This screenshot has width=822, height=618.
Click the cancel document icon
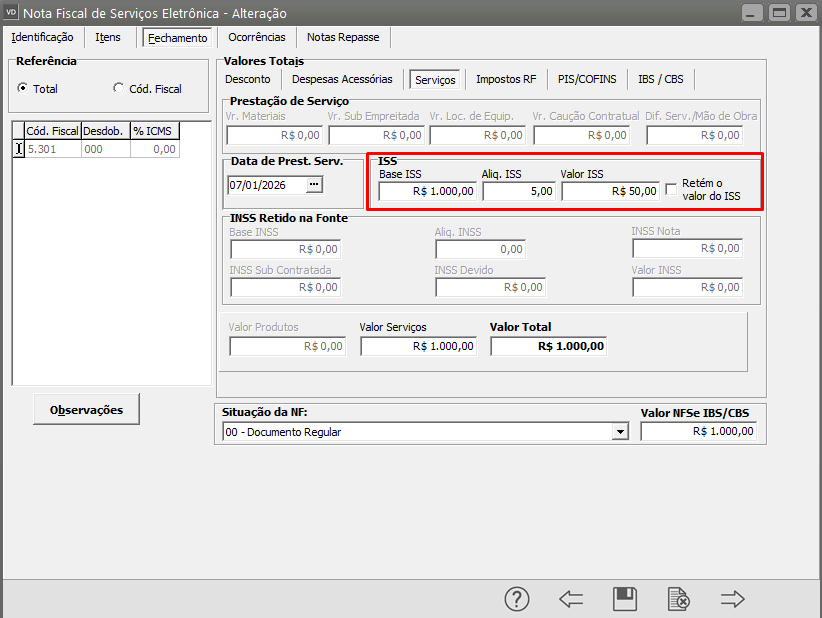679,599
